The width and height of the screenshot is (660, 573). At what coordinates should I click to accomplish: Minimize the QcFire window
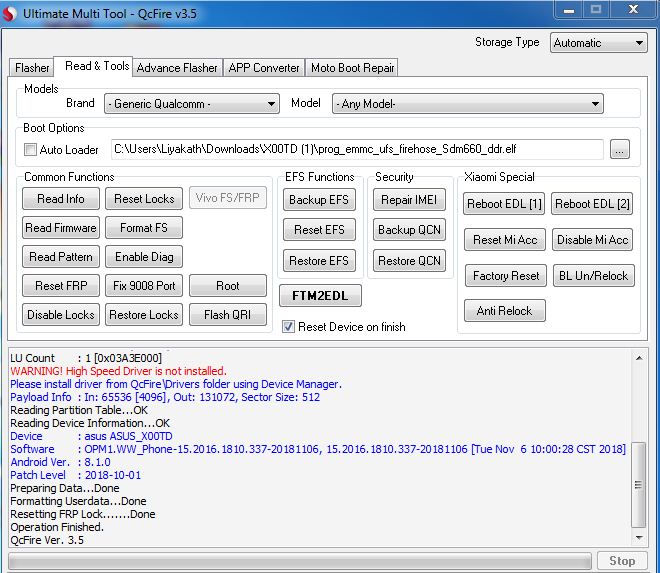click(x=569, y=9)
